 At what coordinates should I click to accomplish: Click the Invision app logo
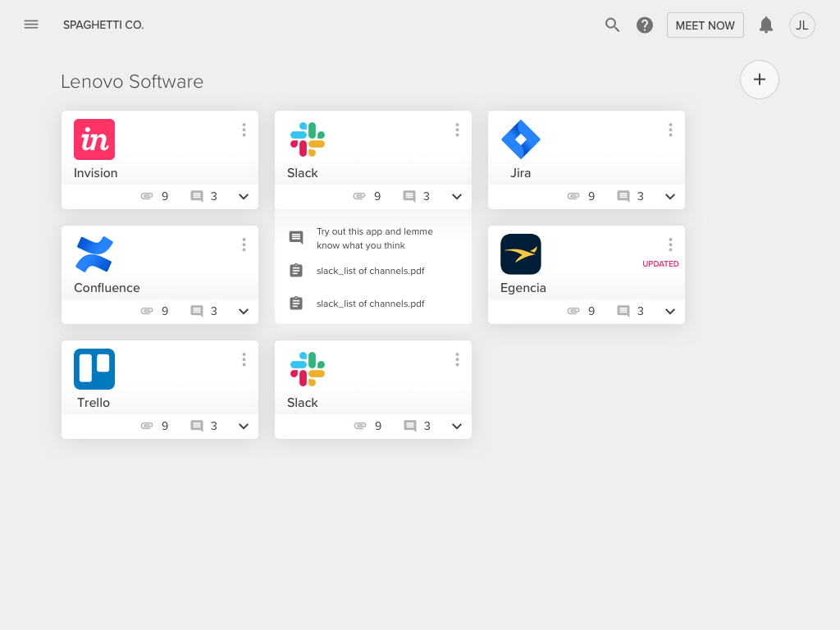94,139
